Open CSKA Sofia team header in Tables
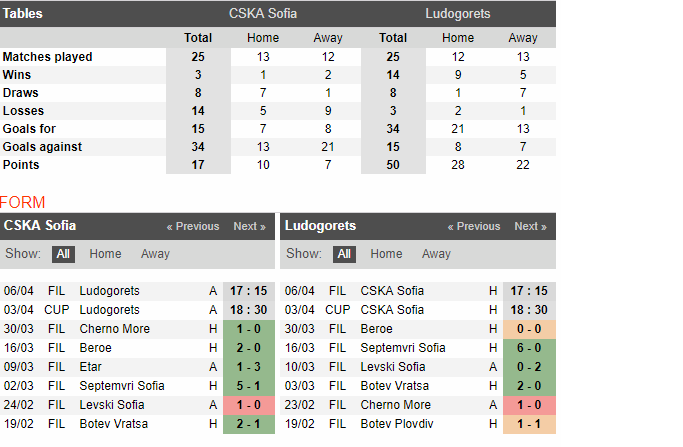 [263, 14]
